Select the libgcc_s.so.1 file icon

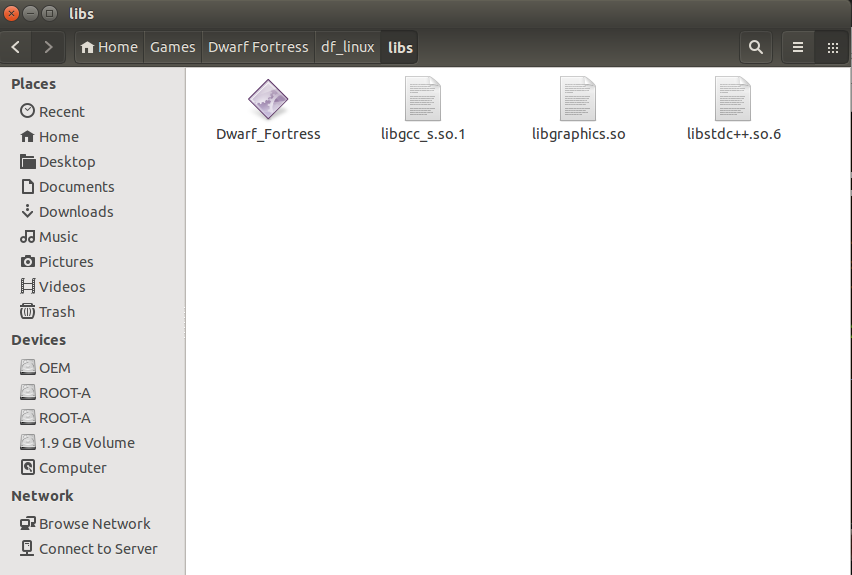point(423,99)
